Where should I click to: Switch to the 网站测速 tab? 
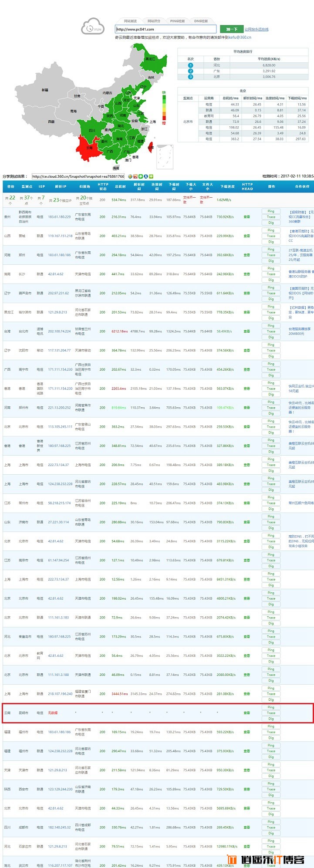(x=130, y=21)
